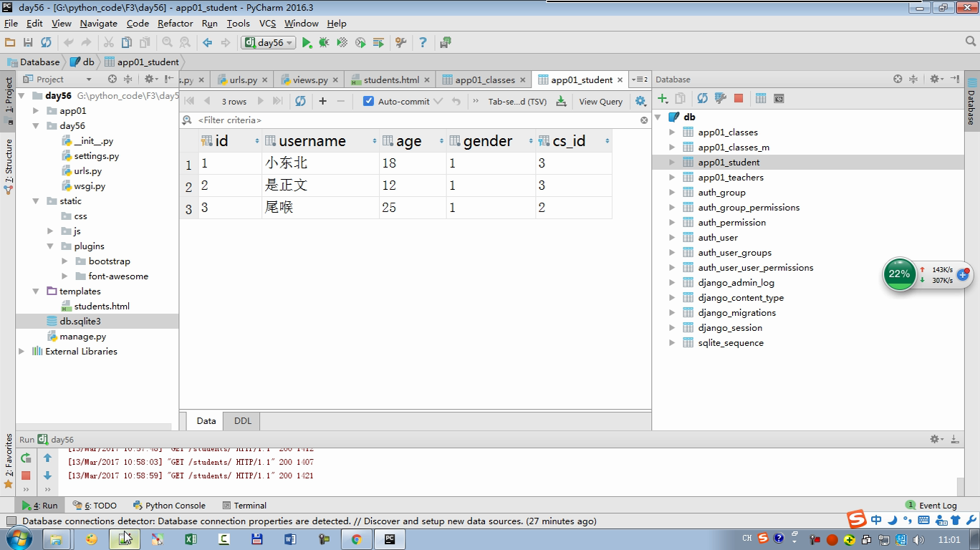Reload the table data with refresh icon
This screenshot has width=980, height=550.
click(300, 101)
